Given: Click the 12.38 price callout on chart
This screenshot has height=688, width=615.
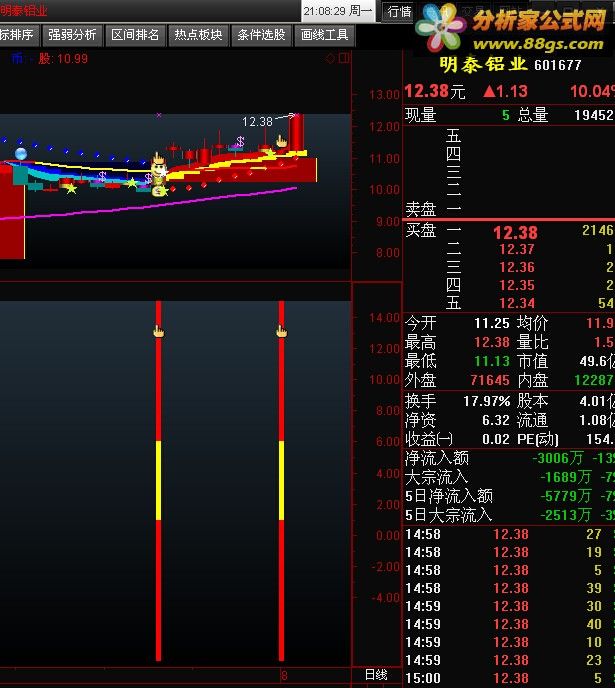Looking at the screenshot, I should tap(257, 122).
